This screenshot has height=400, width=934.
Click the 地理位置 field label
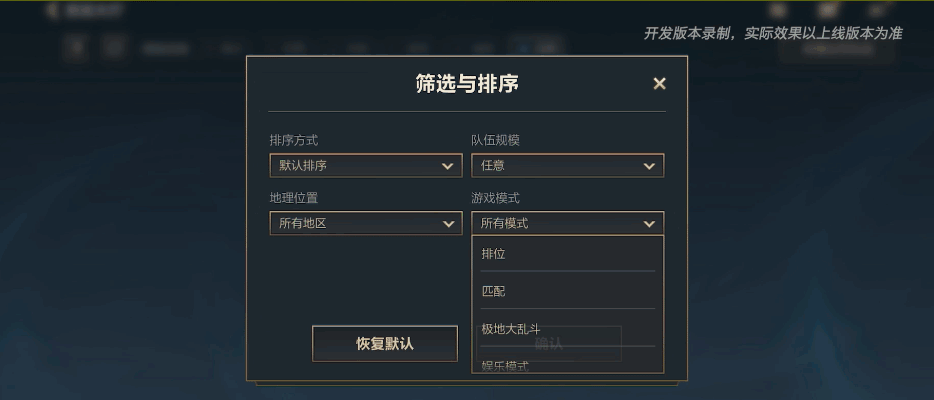(x=294, y=198)
